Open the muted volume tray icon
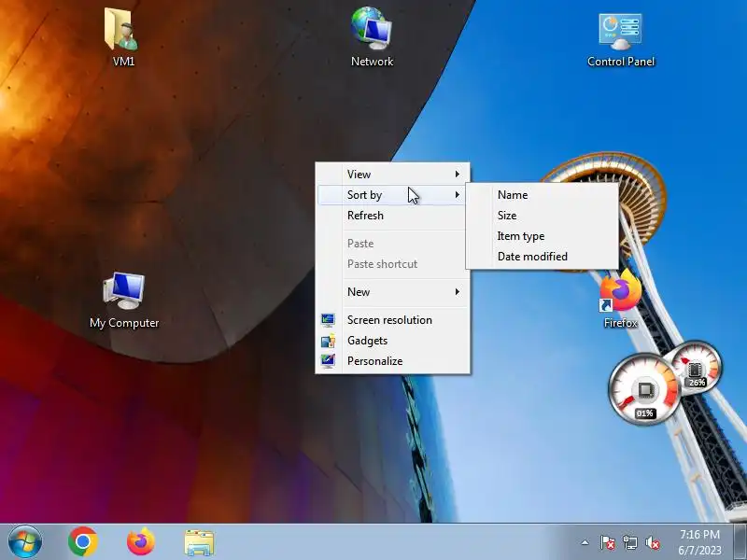Viewport: 747px width, 560px height. tap(652, 542)
